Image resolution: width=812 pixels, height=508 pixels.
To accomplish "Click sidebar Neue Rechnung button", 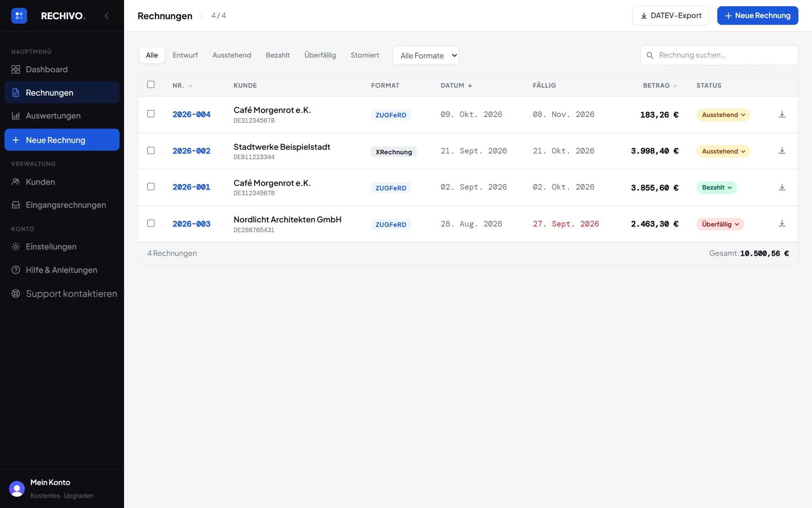I will (x=62, y=140).
